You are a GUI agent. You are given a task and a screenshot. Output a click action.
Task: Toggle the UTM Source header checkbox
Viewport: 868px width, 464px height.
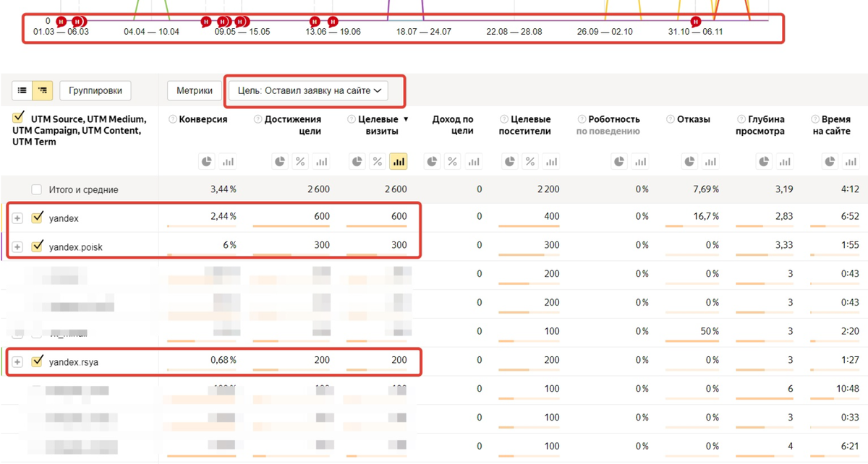(x=19, y=118)
